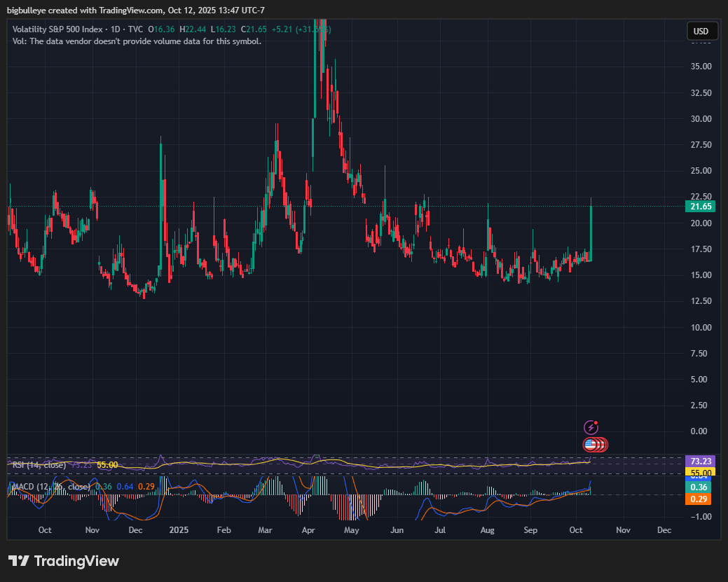Click the green 21.65 current price label
Screen dimensions: 728x582
(x=701, y=207)
